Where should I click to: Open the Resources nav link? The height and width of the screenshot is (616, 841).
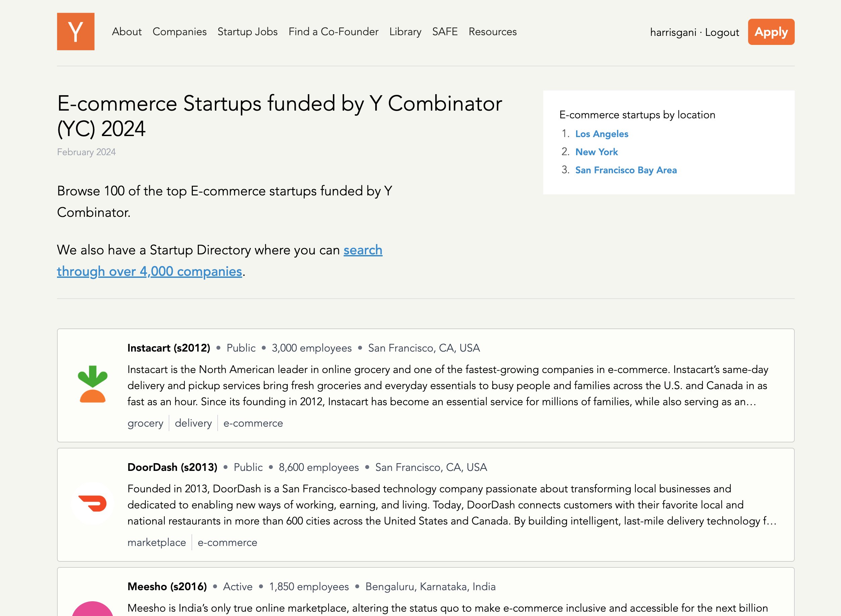(493, 32)
